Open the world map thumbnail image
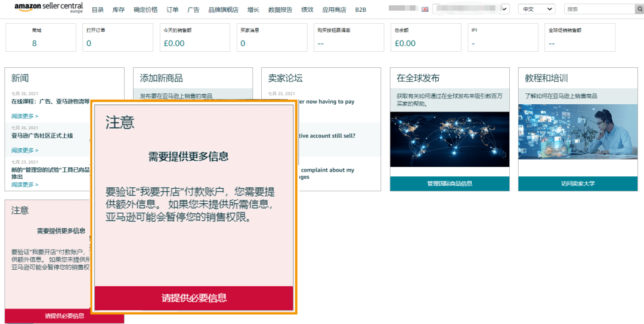 pyautogui.click(x=450, y=139)
